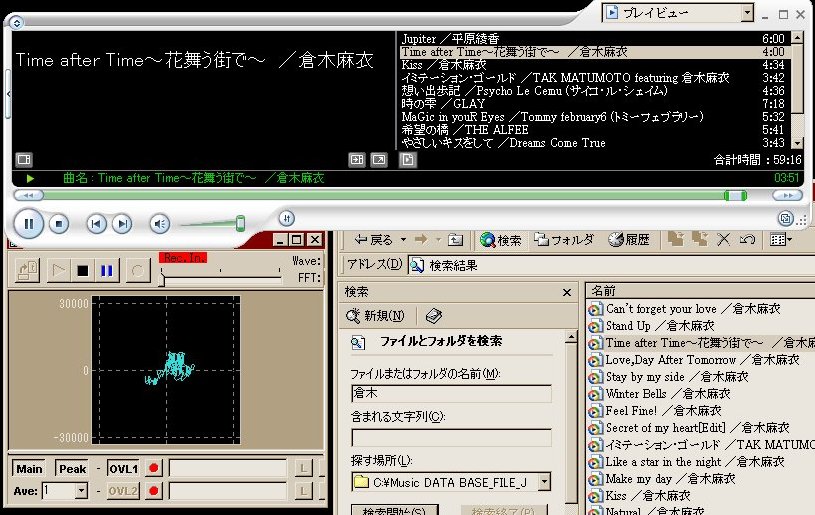815x515 pixels.
Task: Click the 新規 new search button
Action: coord(377,316)
